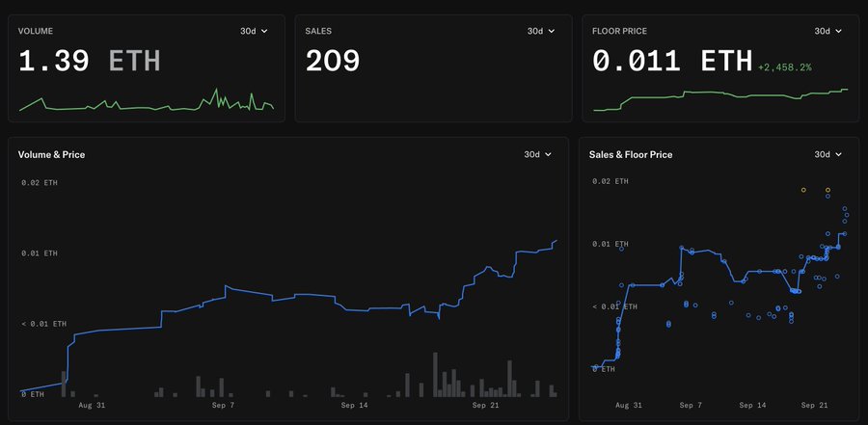Click the Sep 14 label on Sales & Floor Price axis
The image size is (868, 425).
click(753, 405)
